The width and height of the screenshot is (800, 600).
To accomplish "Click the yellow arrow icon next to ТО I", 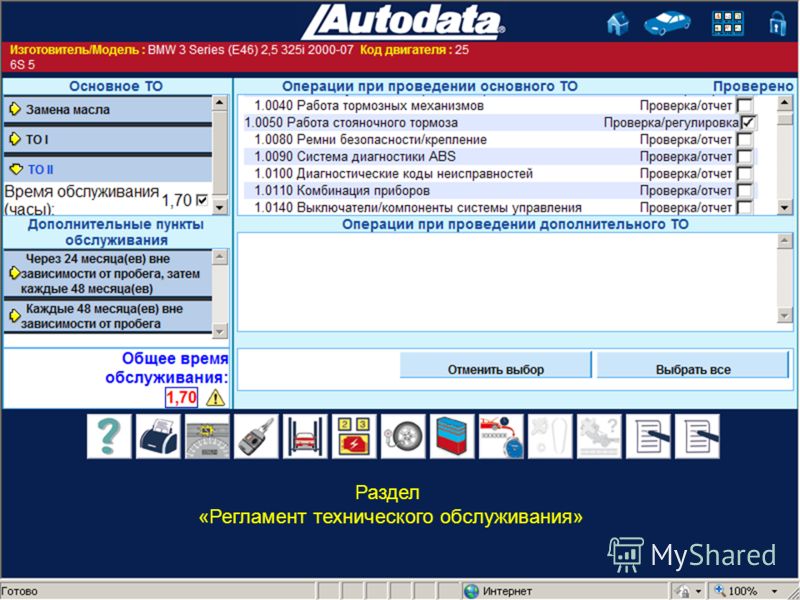I will [15, 139].
